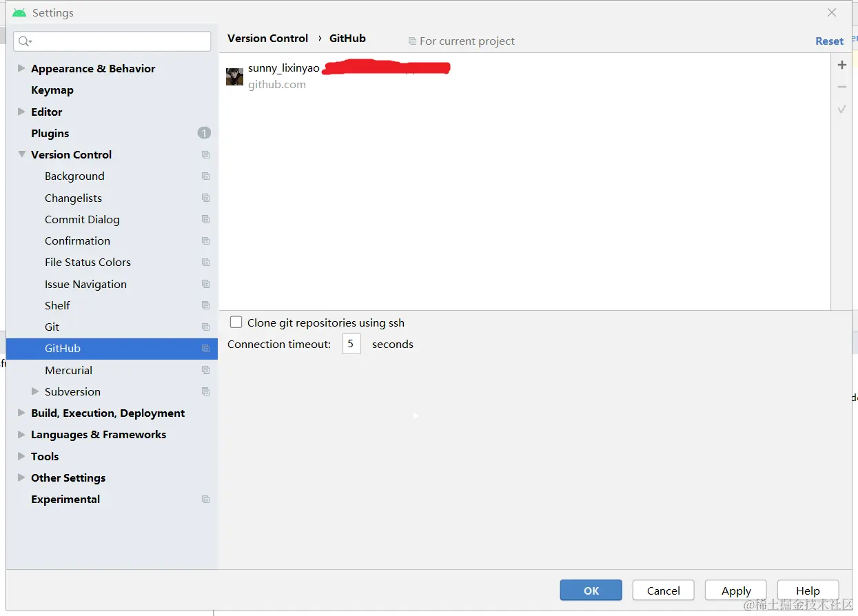Open File Status Colors settings
This screenshot has height=616, width=858.
(x=88, y=263)
